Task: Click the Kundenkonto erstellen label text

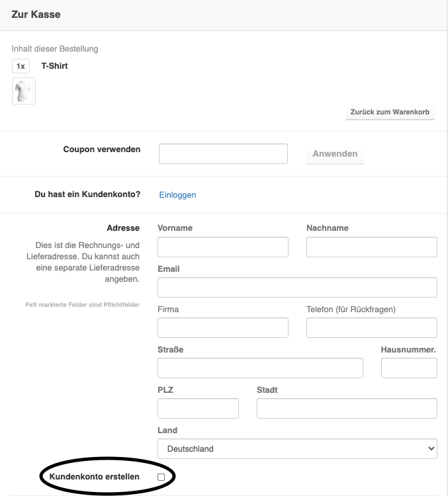Action: click(95, 477)
